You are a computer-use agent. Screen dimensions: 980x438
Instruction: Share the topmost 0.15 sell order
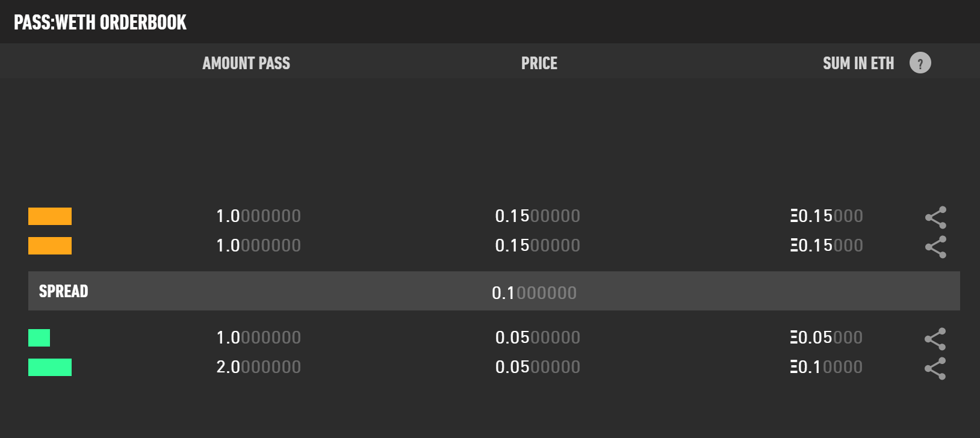(x=935, y=217)
